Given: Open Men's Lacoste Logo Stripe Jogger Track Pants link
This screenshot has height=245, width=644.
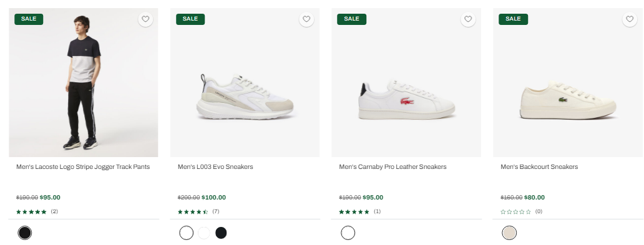Looking at the screenshot, I should point(83,166).
